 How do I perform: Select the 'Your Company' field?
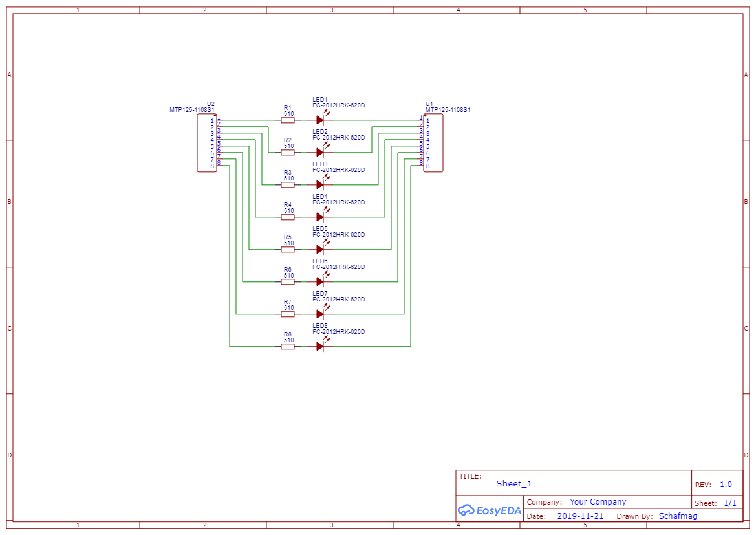pyautogui.click(x=598, y=502)
